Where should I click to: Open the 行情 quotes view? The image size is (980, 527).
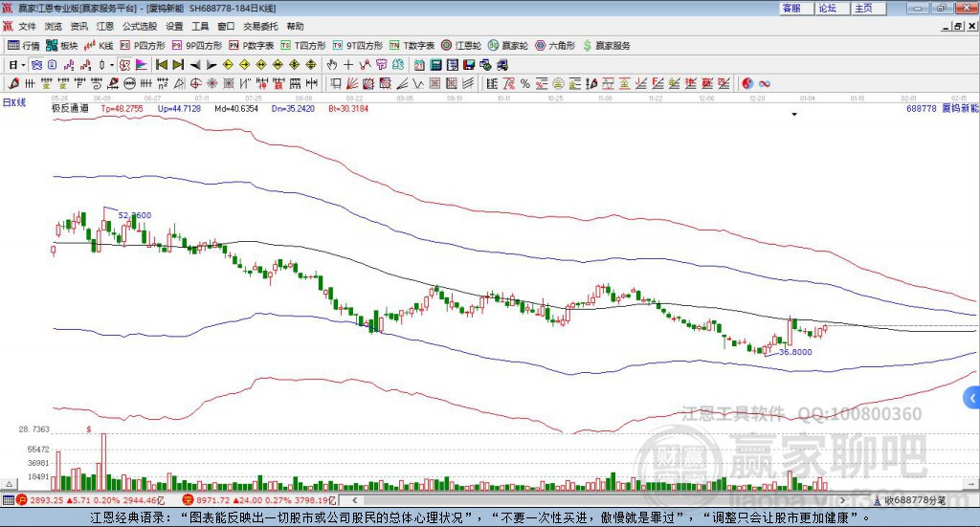pos(24,46)
